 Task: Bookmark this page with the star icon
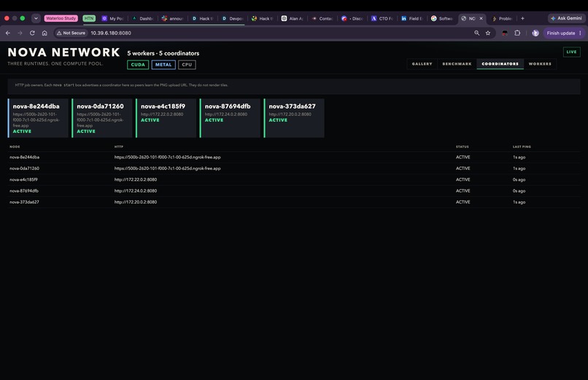click(x=488, y=33)
